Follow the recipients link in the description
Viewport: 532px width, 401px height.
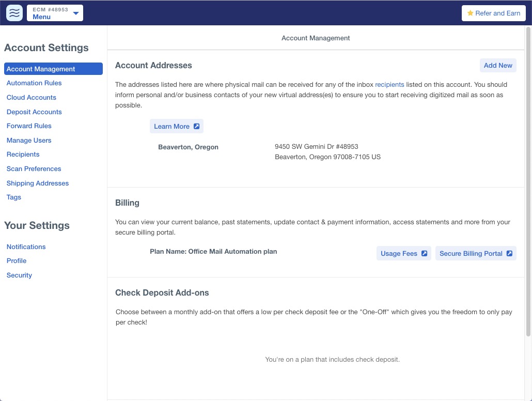pos(389,85)
